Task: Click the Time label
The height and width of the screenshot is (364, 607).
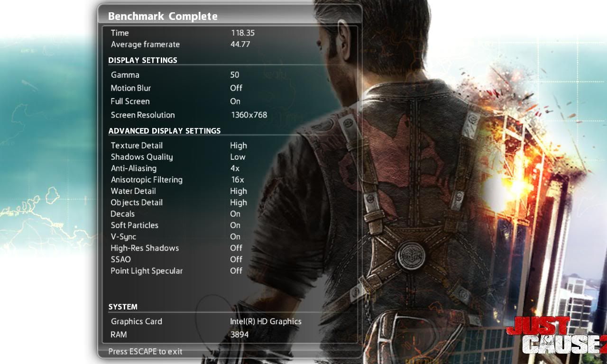Action: point(120,33)
